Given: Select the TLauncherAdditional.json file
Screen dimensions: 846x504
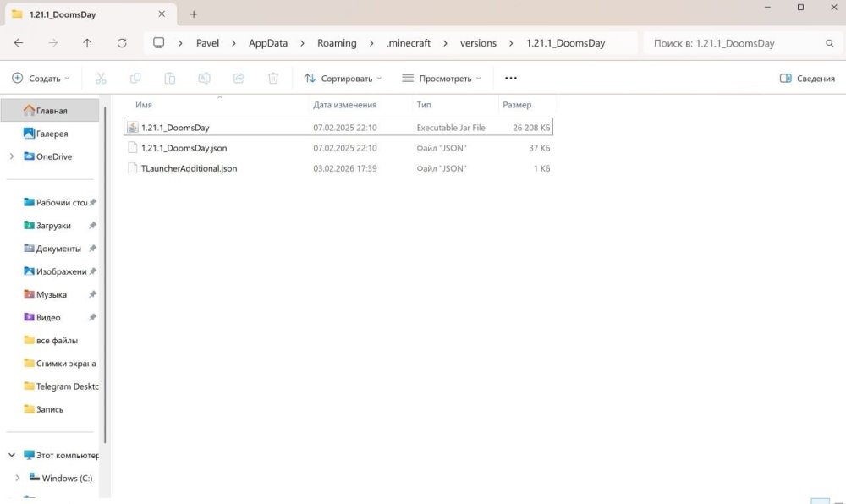Looking at the screenshot, I should point(338,168).
